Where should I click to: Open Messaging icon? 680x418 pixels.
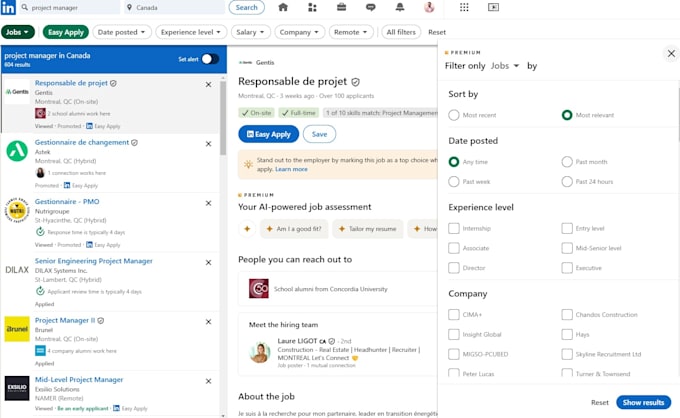pyautogui.click(x=370, y=7)
